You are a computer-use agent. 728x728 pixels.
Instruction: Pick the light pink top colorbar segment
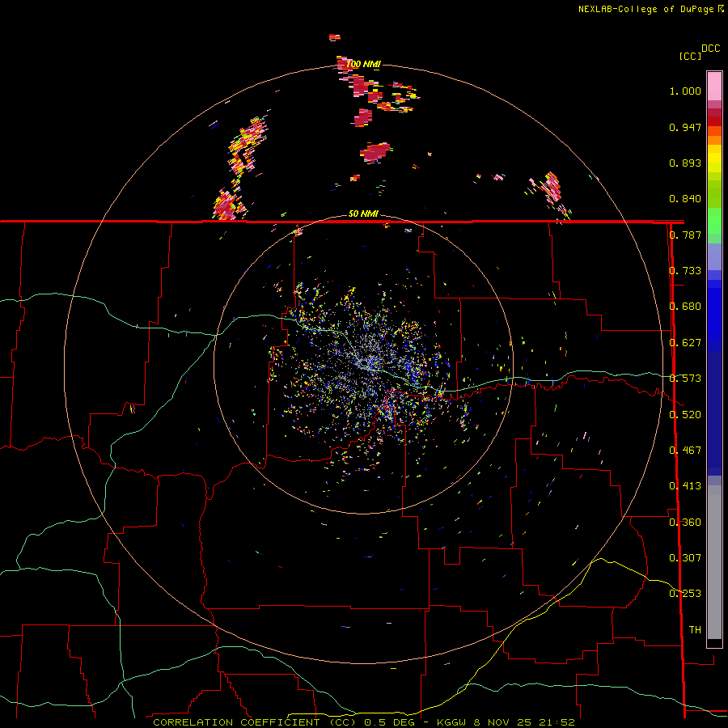(x=714, y=87)
